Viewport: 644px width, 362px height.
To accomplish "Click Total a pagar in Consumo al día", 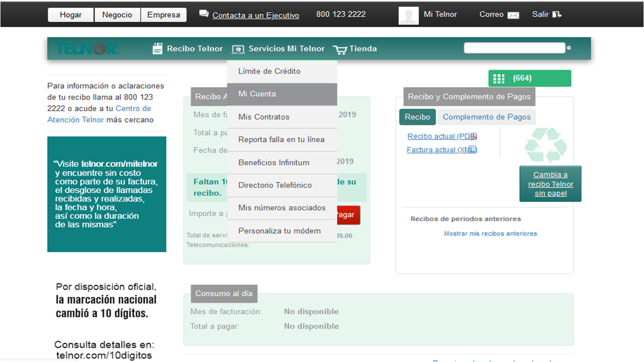I will [214, 326].
